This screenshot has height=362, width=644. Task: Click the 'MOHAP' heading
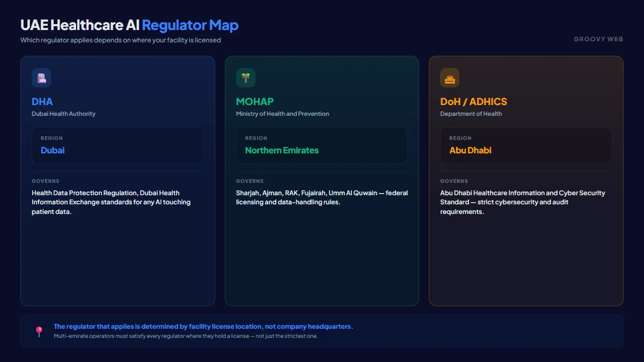[255, 101]
